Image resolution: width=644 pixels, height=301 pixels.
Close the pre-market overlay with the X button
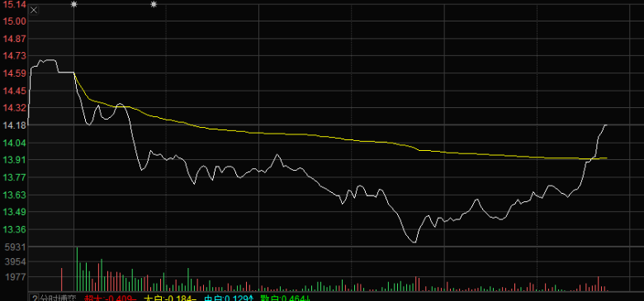click(34, 11)
